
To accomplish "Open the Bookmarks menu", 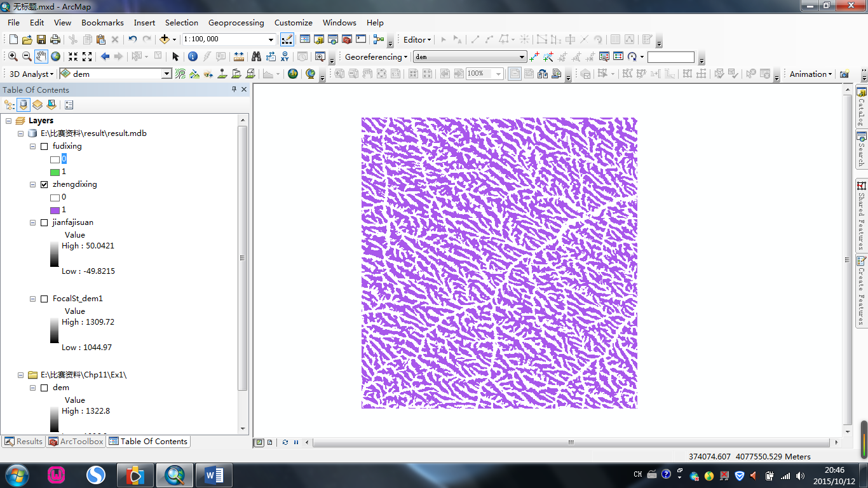I will [x=102, y=22].
